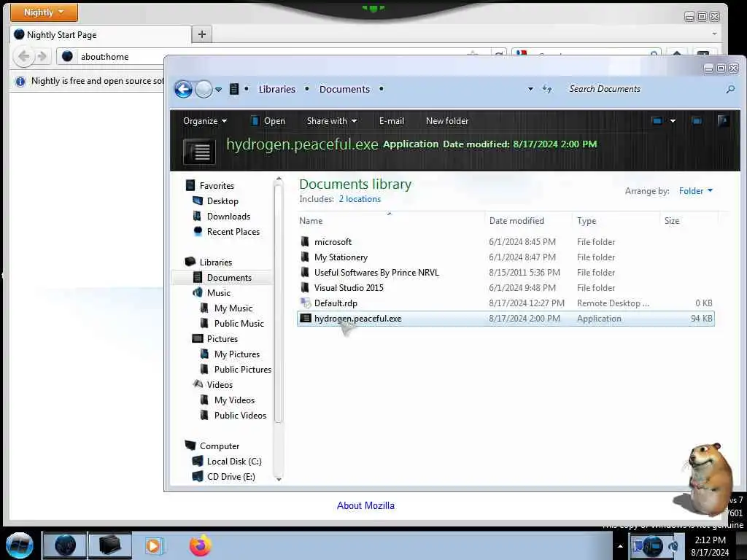Show hidden system tray icons
The image size is (747, 560).
click(620, 546)
